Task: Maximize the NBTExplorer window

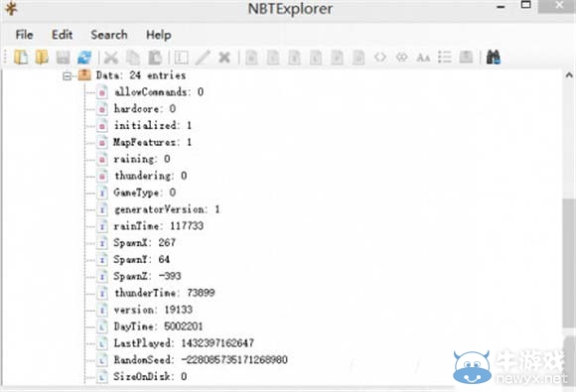Action: [526, 5]
